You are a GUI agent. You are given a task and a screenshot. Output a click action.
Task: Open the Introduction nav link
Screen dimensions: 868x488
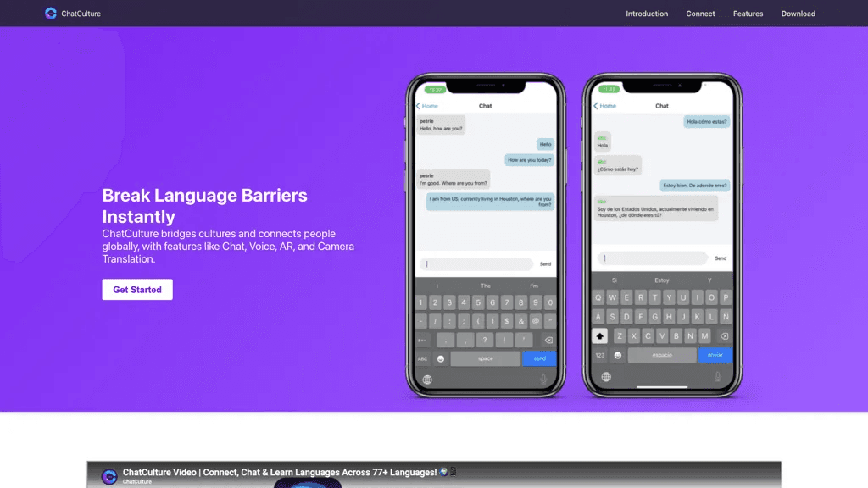(x=647, y=14)
